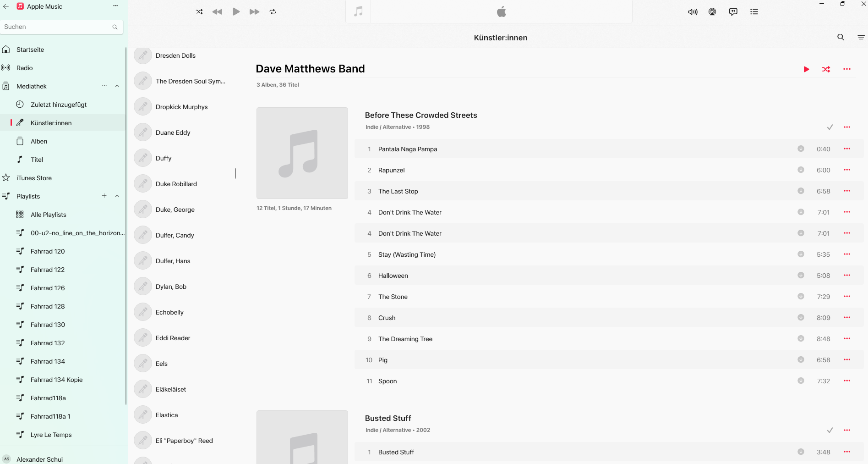Open more options for Dave Matthews Band

(x=847, y=69)
